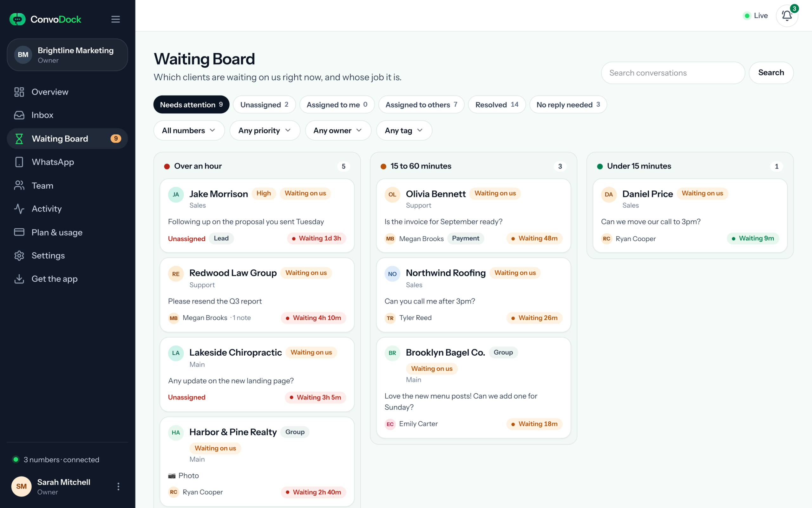Click the Team people icon
812x508 pixels.
19,185
